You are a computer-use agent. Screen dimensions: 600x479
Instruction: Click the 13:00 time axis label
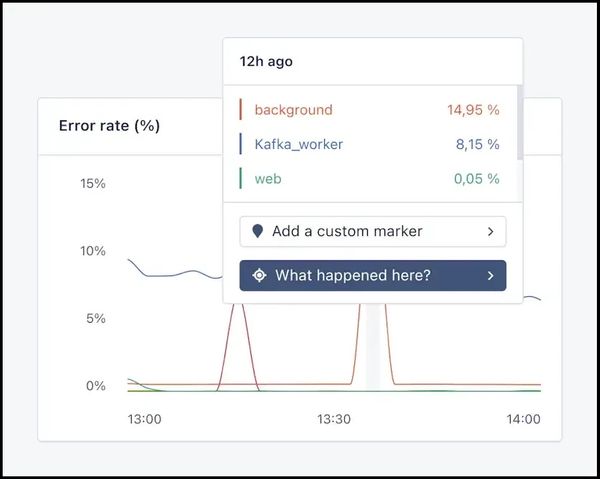click(144, 419)
